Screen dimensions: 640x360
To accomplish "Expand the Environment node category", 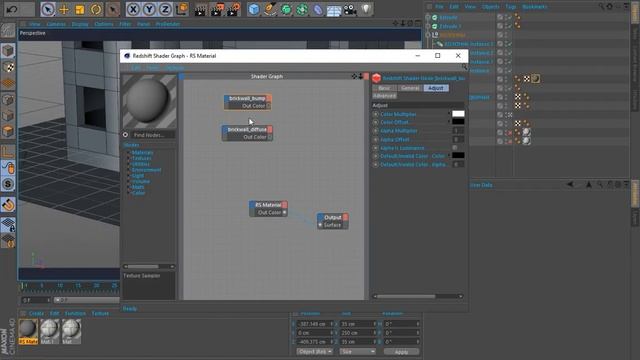I will point(147,170).
